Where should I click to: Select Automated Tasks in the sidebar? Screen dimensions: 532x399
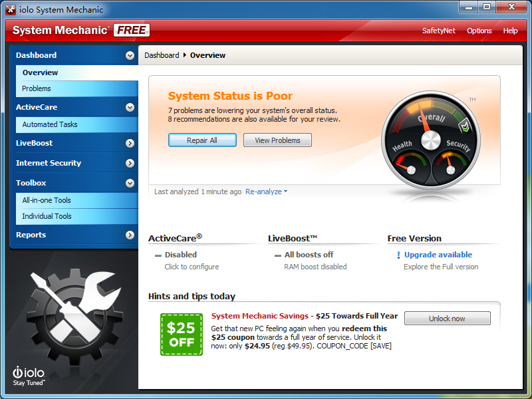(50, 124)
